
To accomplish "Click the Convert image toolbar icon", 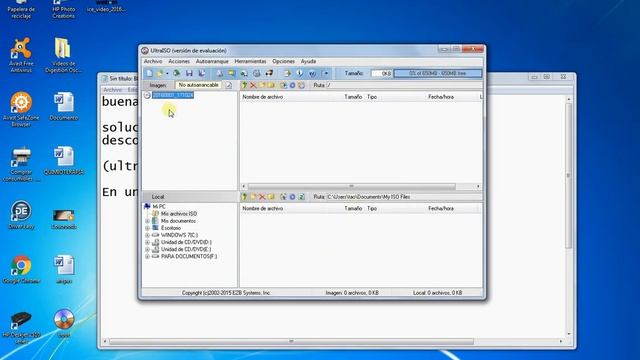I will pos(231,73).
